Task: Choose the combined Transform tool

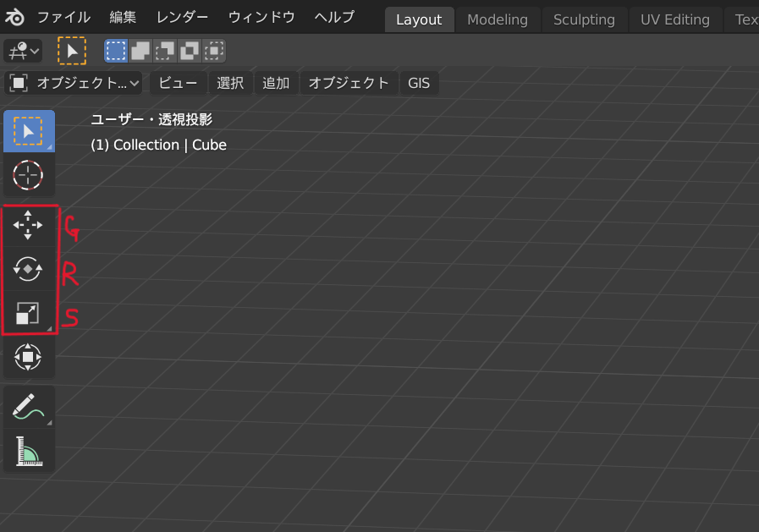Action: point(29,357)
